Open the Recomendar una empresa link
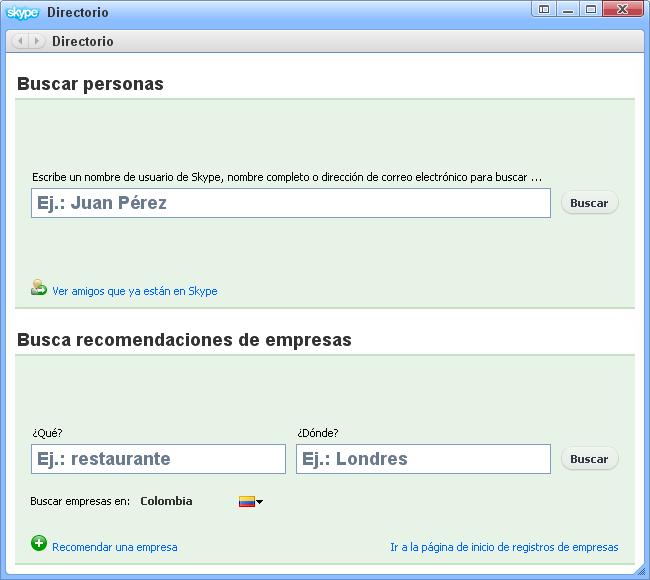Screen dimensions: 650x580 (114, 547)
